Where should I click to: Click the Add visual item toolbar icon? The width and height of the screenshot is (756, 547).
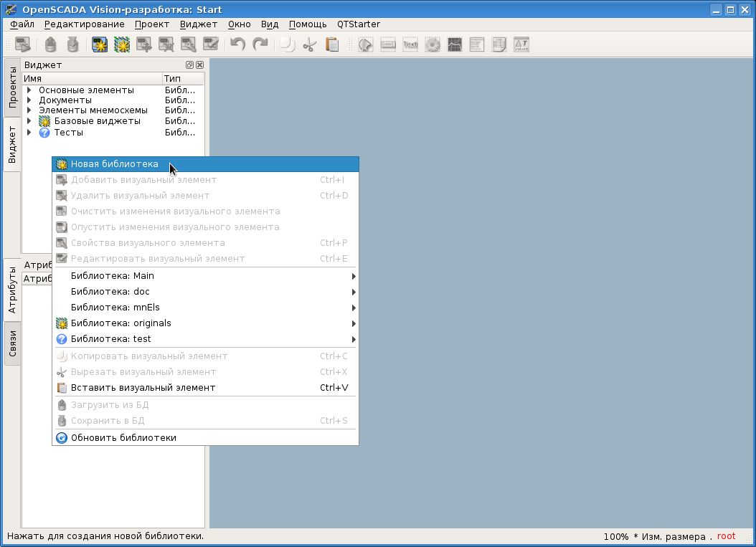(144, 45)
